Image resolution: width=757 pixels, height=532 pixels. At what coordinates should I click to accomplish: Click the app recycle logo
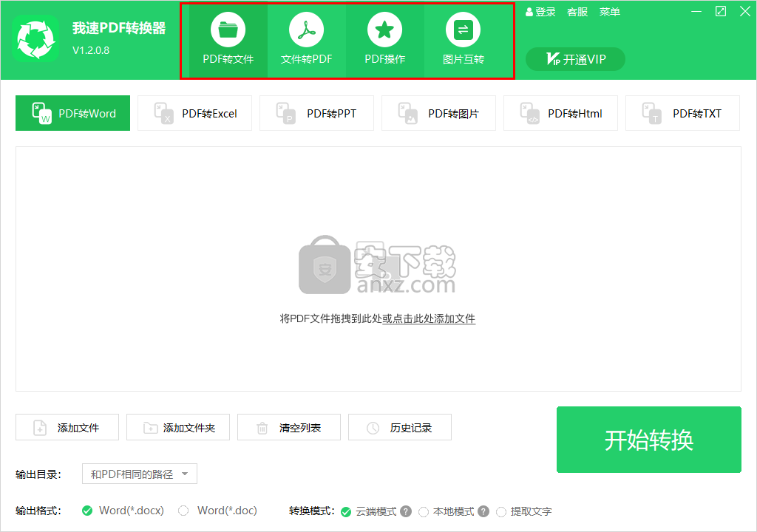35,38
